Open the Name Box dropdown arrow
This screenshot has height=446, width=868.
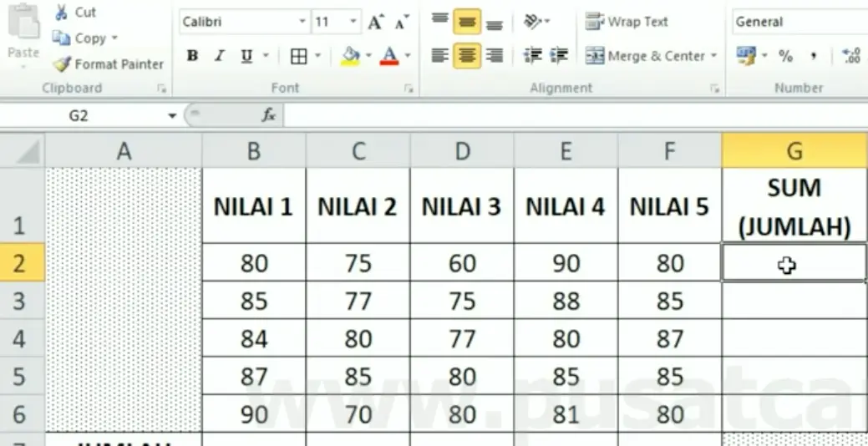(x=172, y=115)
